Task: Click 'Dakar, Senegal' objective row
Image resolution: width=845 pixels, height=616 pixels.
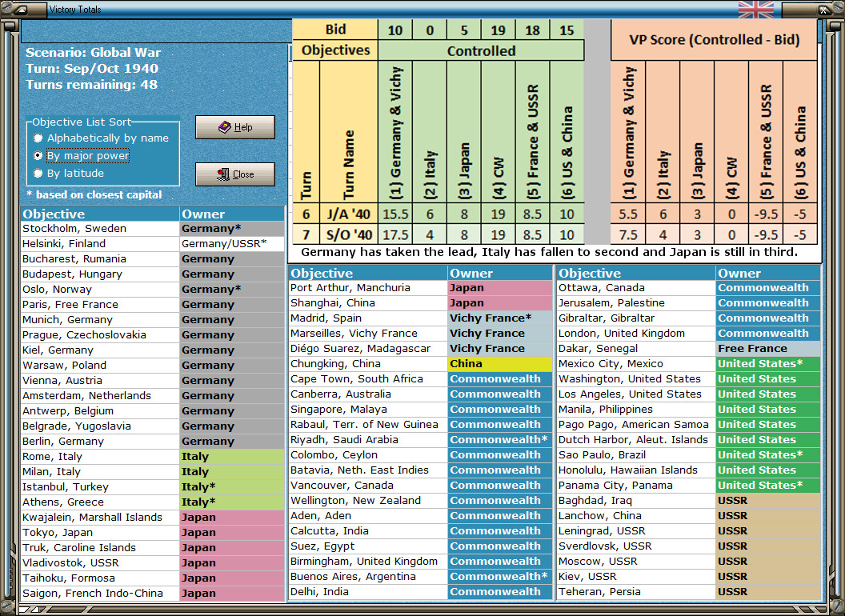Action: [x=689, y=348]
